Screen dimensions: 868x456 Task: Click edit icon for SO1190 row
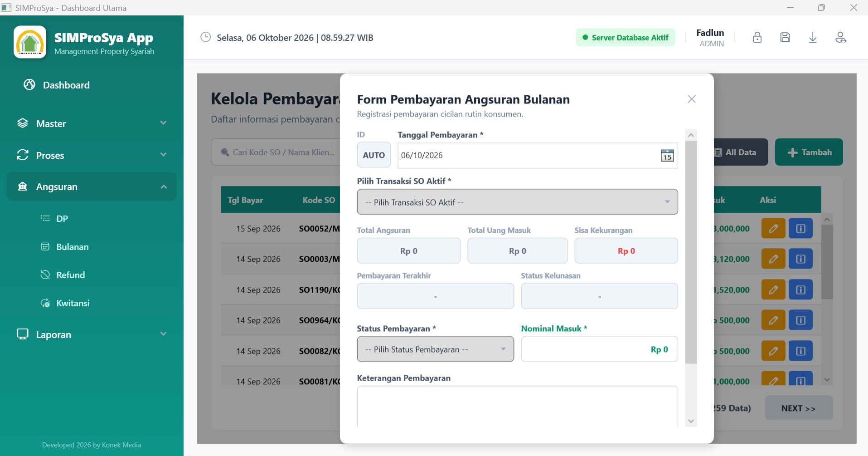(x=773, y=289)
